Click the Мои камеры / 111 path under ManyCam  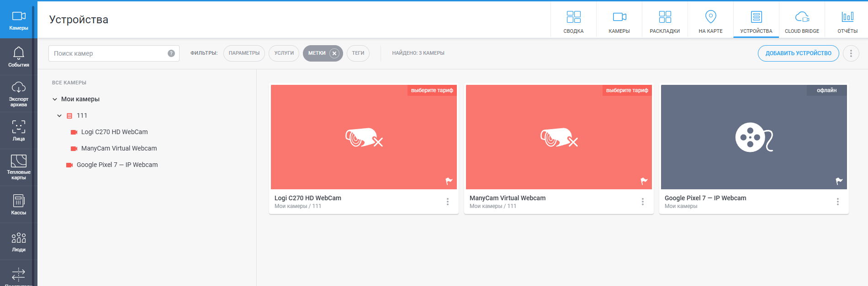[493, 206]
